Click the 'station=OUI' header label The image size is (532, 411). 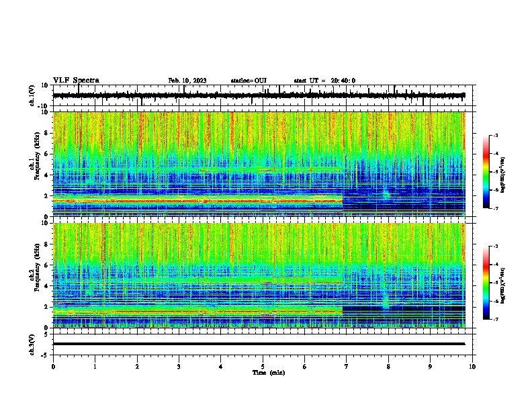tap(249, 81)
